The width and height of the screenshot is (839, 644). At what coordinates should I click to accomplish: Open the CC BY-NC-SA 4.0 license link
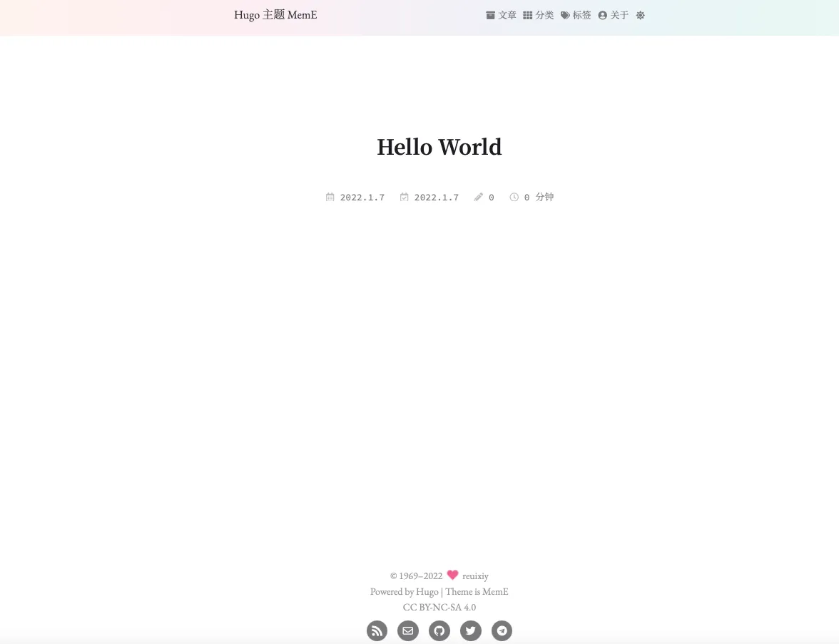pos(439,608)
